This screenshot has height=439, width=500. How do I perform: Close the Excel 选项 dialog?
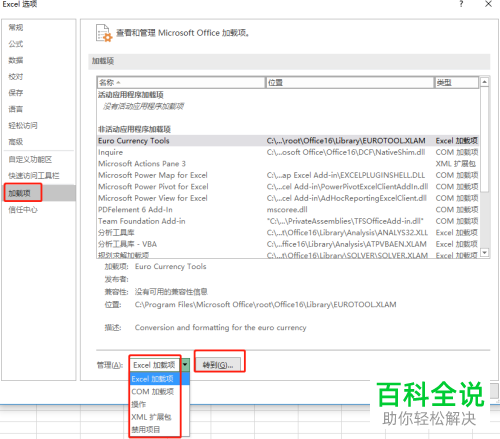click(x=488, y=4)
